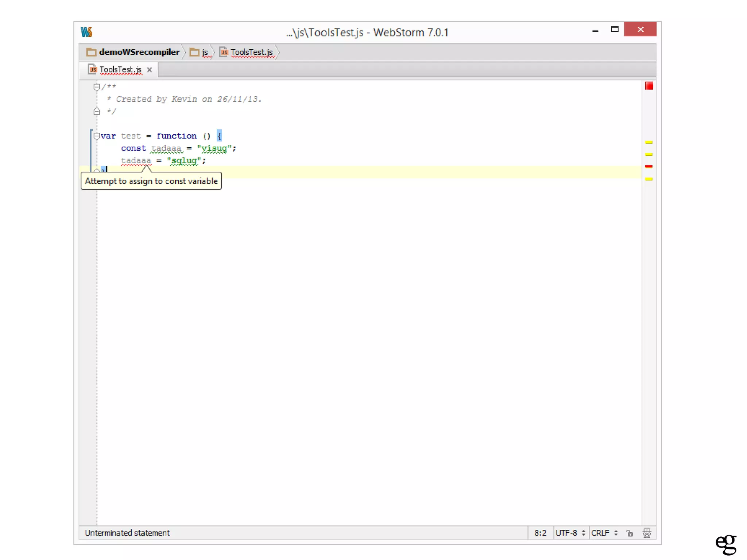Viewport: 747px width, 560px height.
Task: Click the Hector inspections icon in status bar
Action: (x=647, y=533)
